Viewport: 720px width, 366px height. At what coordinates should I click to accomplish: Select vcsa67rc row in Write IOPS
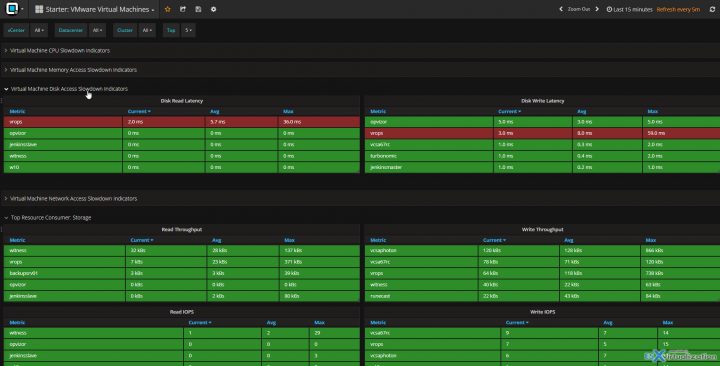[x=542, y=333]
